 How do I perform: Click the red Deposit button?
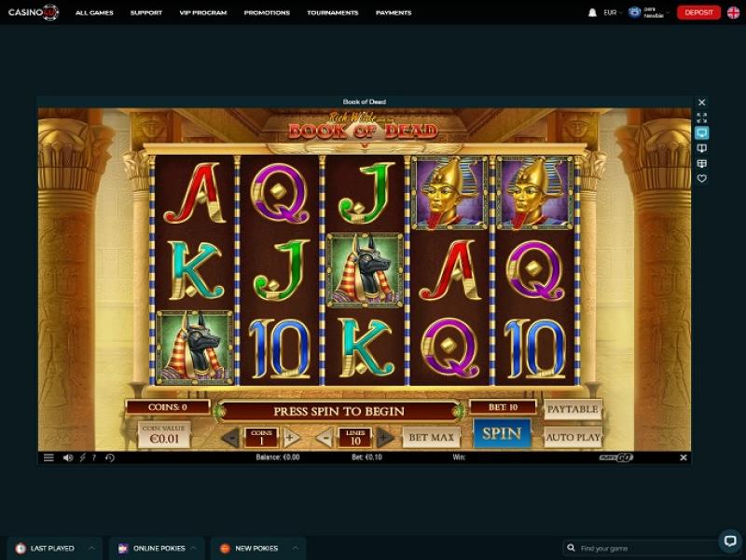pos(698,12)
